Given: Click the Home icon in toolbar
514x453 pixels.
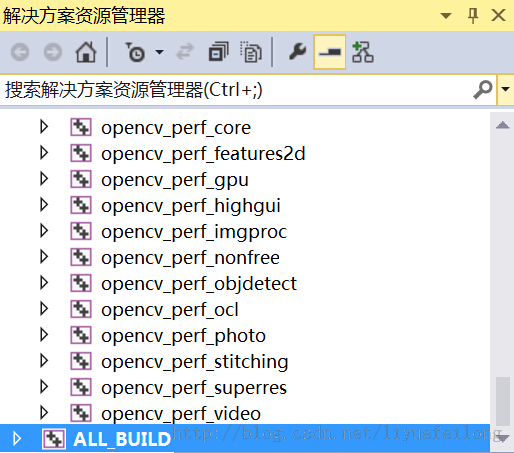Looking at the screenshot, I should pos(86,52).
